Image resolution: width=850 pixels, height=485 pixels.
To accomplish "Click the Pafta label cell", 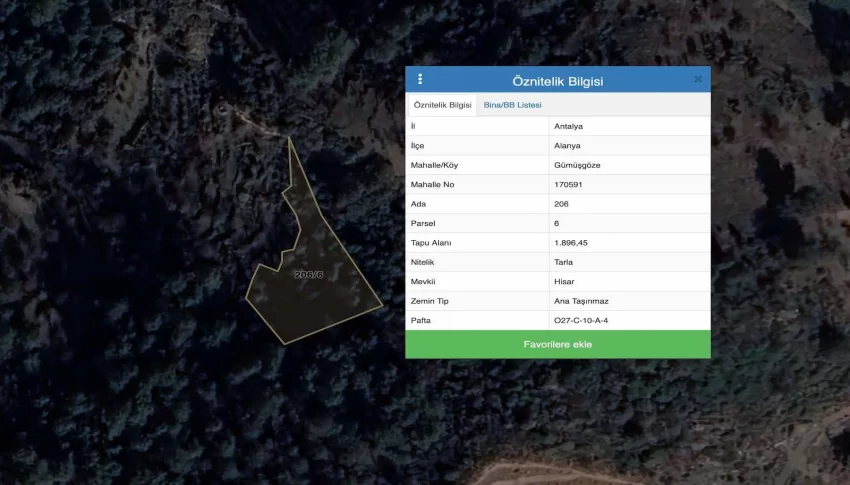I will [477, 321].
